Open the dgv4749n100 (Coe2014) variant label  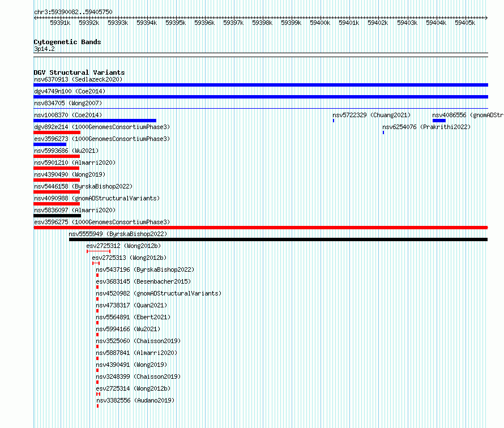click(70, 91)
